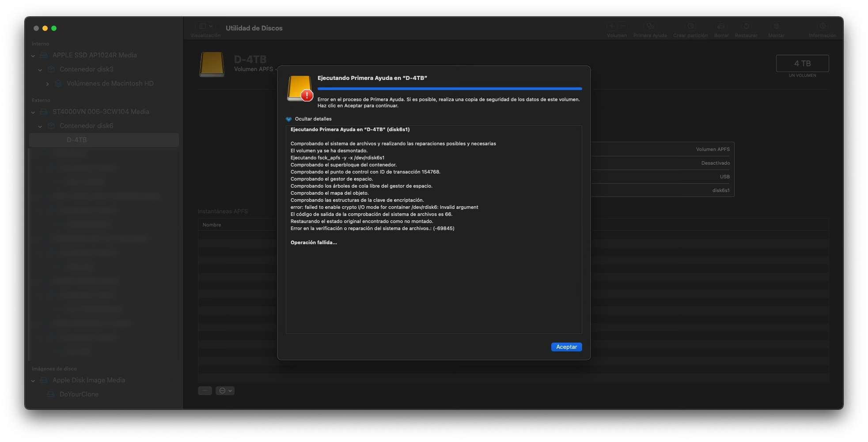Collapse the Contenedor disk3 tree item

coord(40,69)
